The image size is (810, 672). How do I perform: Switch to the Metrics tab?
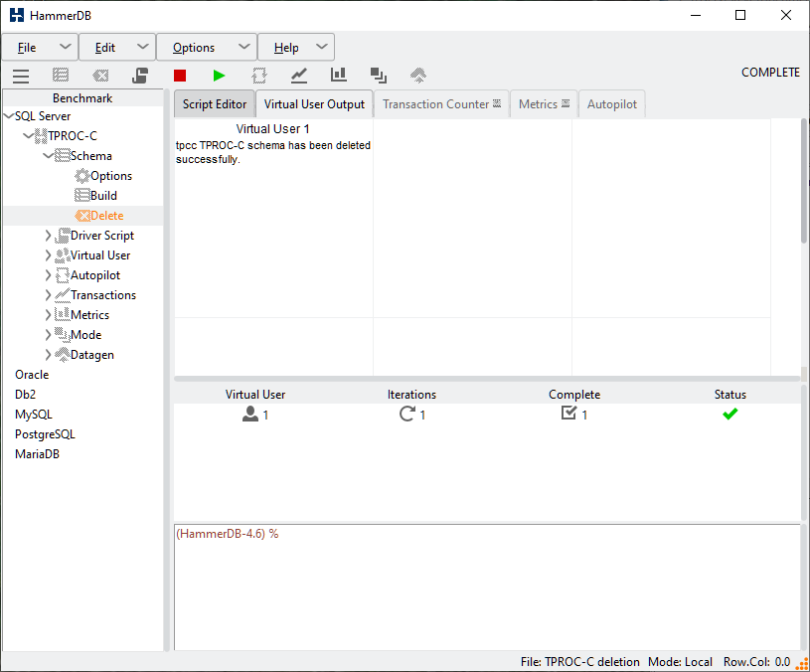(544, 104)
